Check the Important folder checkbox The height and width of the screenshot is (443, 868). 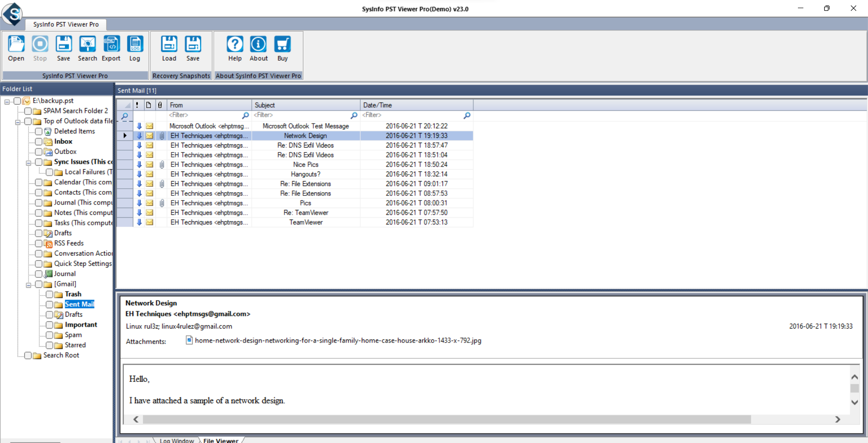pyautogui.click(x=50, y=325)
